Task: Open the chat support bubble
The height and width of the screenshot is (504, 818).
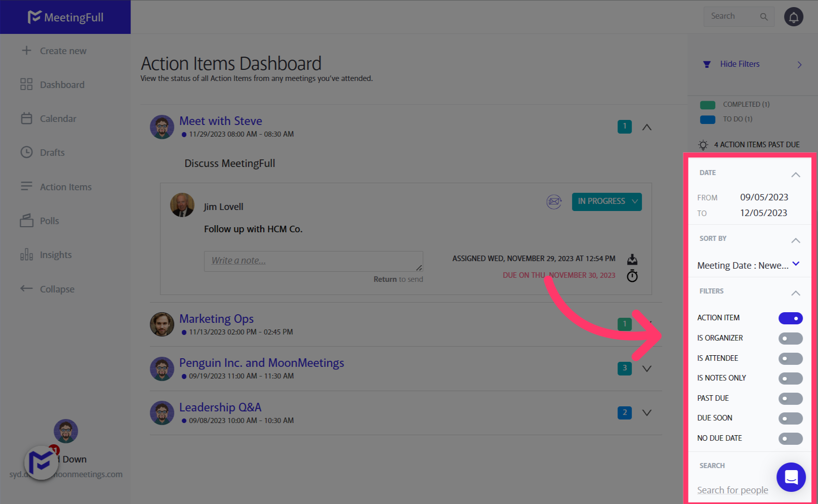Action: [x=791, y=477]
